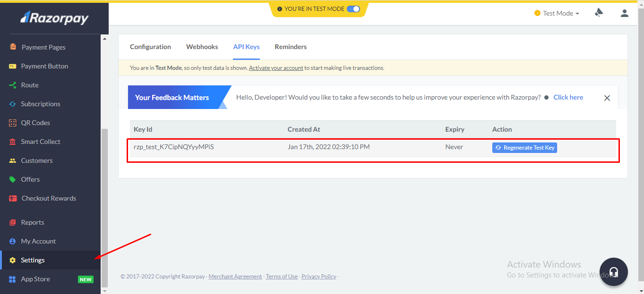
Task: Select the Smart Collect bank icon
Action: (13, 142)
